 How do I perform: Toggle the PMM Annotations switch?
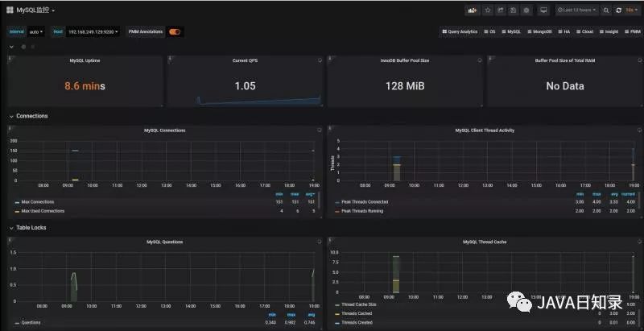[175, 31]
